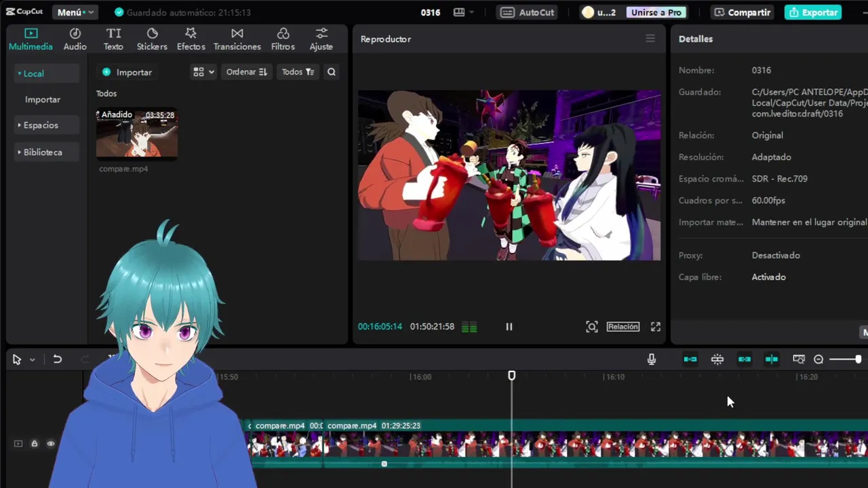This screenshot has width=868, height=488.
Task: Click the AutoCut button
Action: (x=528, y=12)
